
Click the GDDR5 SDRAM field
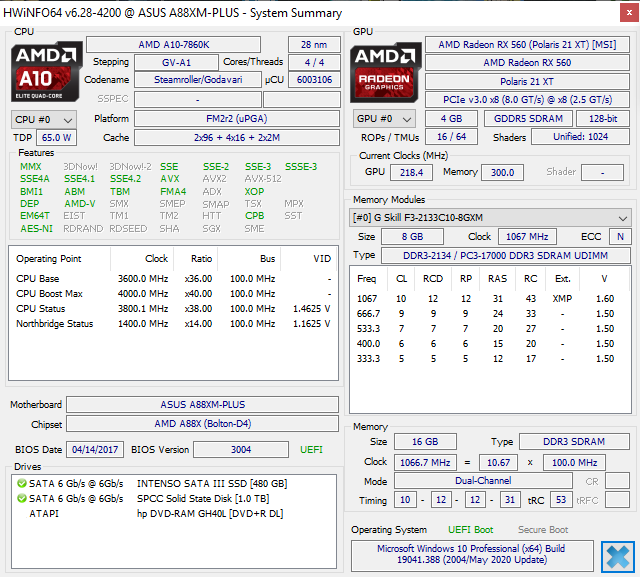(528, 119)
